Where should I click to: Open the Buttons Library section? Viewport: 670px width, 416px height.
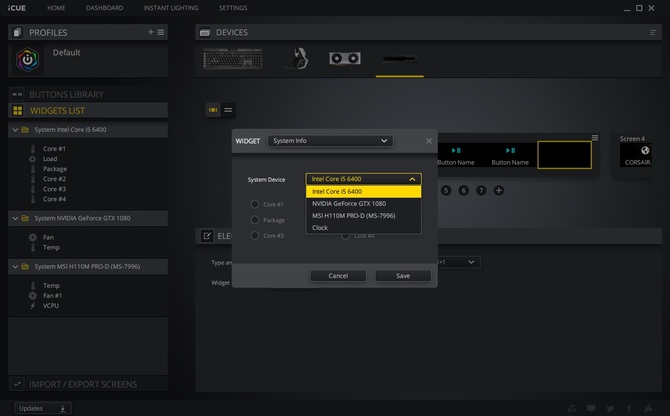(x=88, y=94)
